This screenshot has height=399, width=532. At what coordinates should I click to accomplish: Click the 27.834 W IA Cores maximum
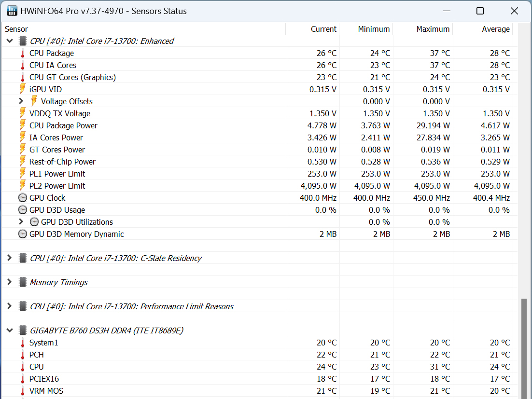click(433, 138)
